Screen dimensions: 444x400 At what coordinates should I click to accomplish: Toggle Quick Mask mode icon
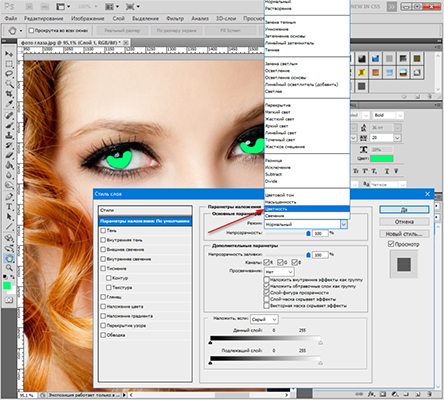point(9,300)
